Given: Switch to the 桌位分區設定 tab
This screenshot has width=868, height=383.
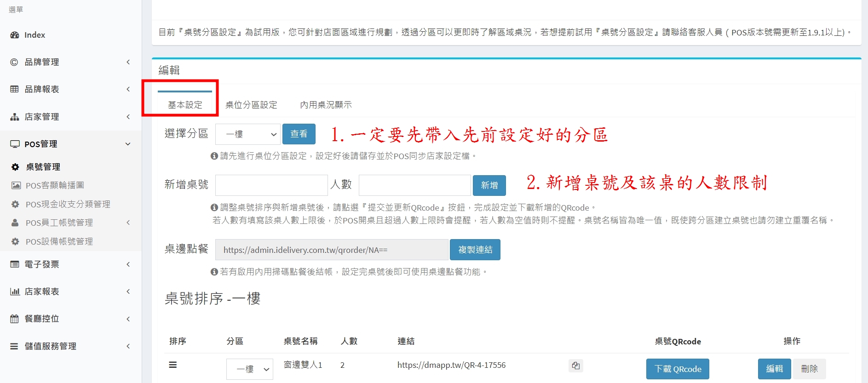Looking at the screenshot, I should [251, 105].
